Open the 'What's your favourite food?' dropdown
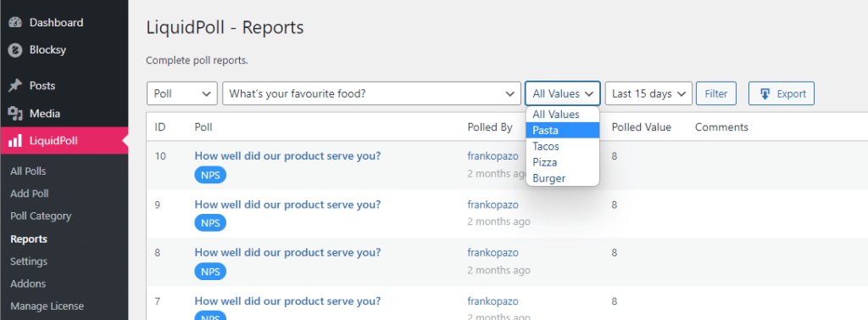The image size is (868, 320). (x=371, y=93)
